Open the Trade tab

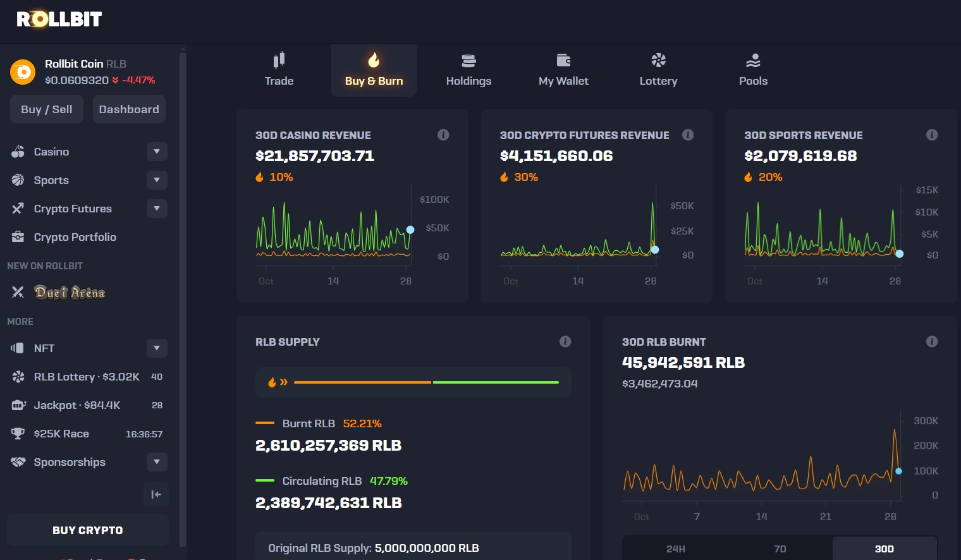279,70
